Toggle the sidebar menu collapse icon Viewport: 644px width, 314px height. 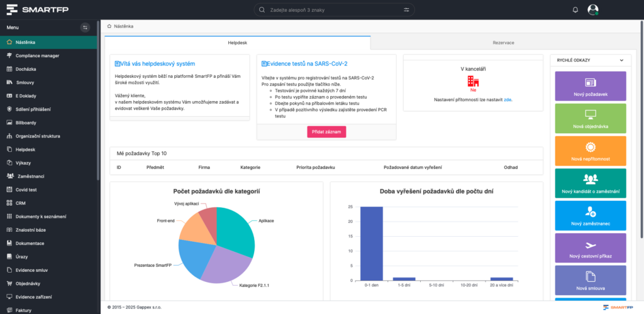tap(86, 28)
